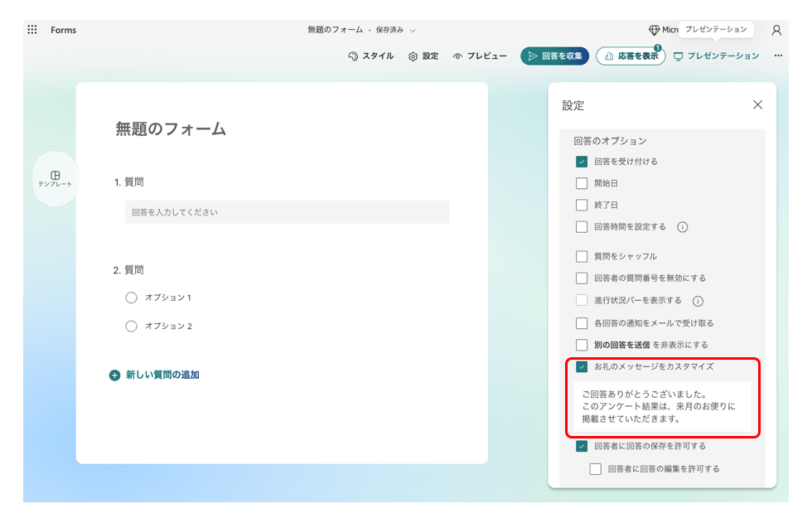This screenshot has height=528, width=812.
Task: Enable the 質問をシャッフル checkbox
Action: [x=581, y=257]
